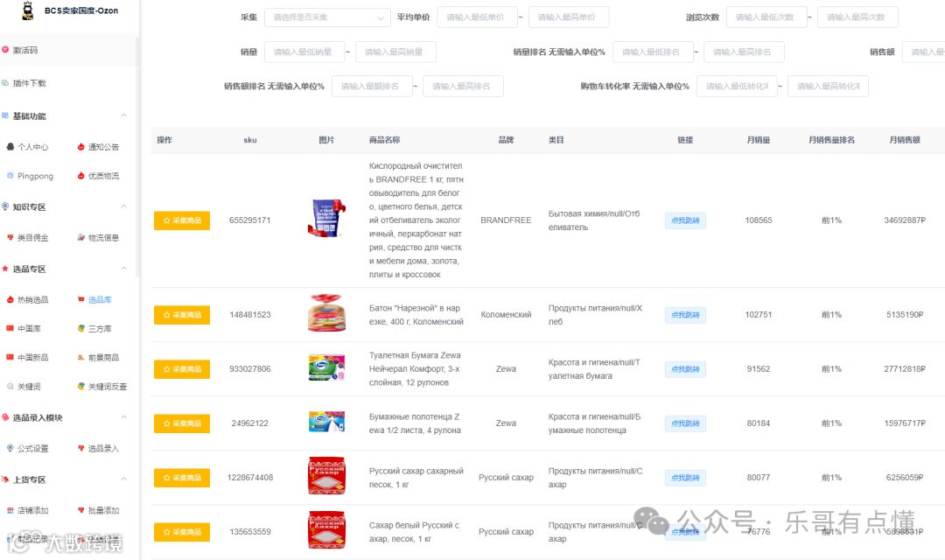The height and width of the screenshot is (560, 945).
Task: Click 采集商品 for sku 24962122
Action: tap(182, 423)
